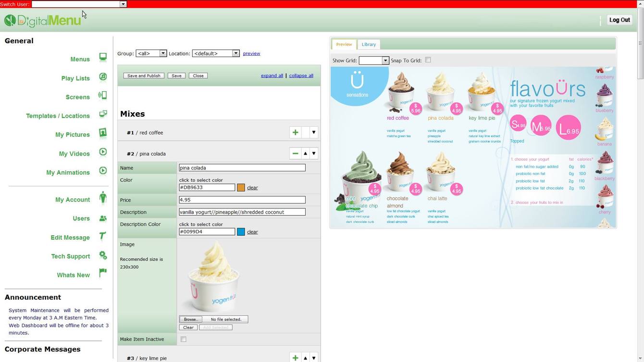Open My Videos in the sidebar

click(74, 154)
